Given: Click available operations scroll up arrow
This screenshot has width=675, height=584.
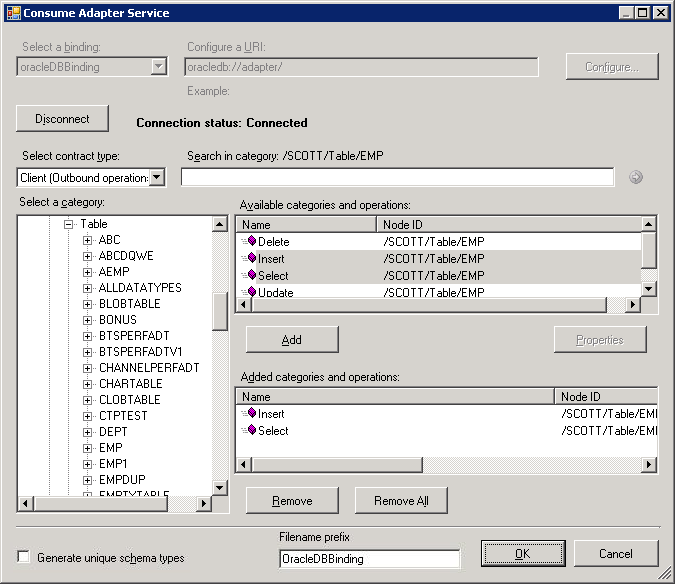Looking at the screenshot, I should coord(649,224).
